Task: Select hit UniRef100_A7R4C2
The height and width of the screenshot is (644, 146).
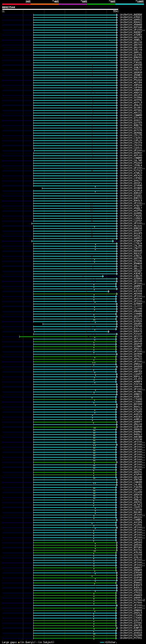Action: tap(131, 17)
